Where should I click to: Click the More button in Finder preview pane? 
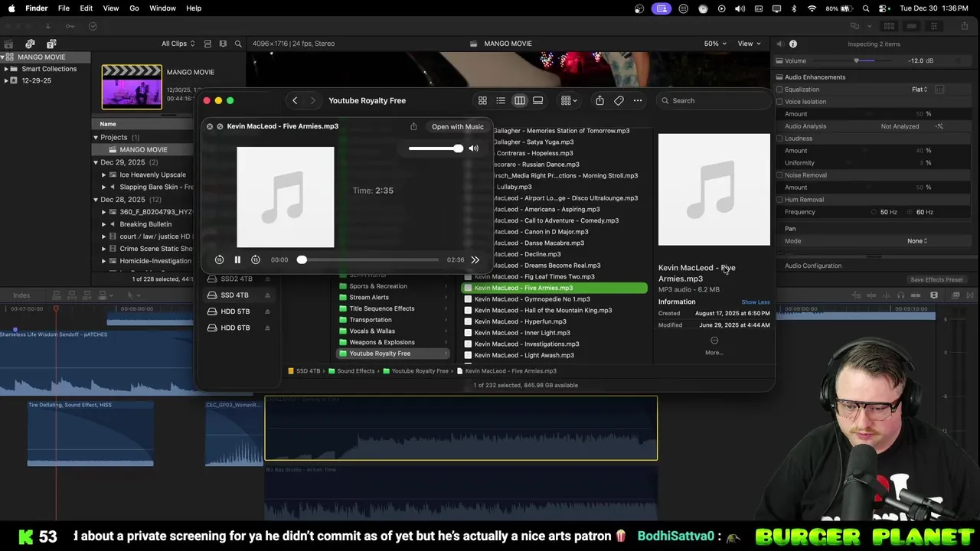pos(714,345)
